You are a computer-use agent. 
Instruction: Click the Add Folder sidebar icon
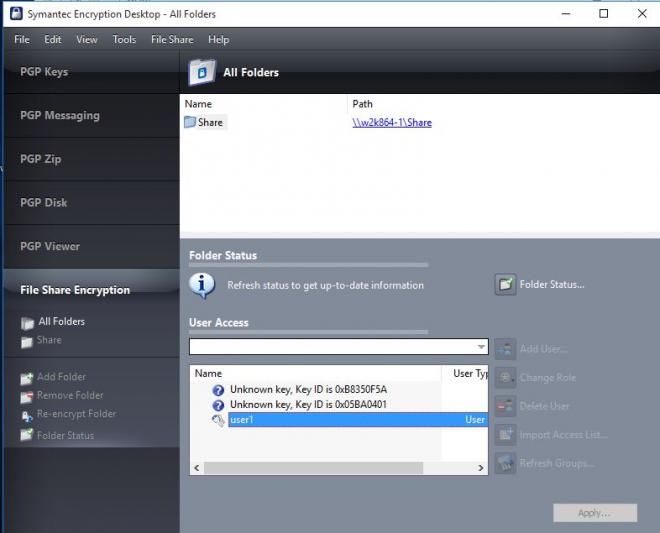click(27, 378)
